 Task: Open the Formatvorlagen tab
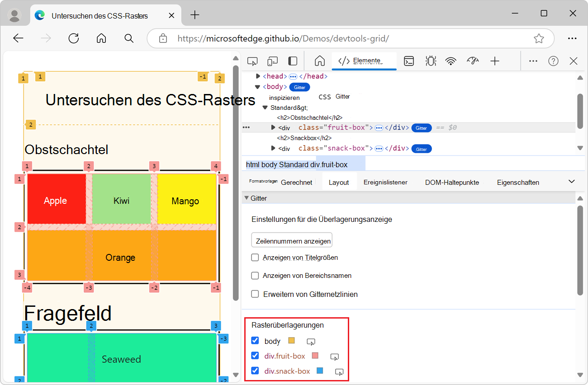[x=263, y=181]
